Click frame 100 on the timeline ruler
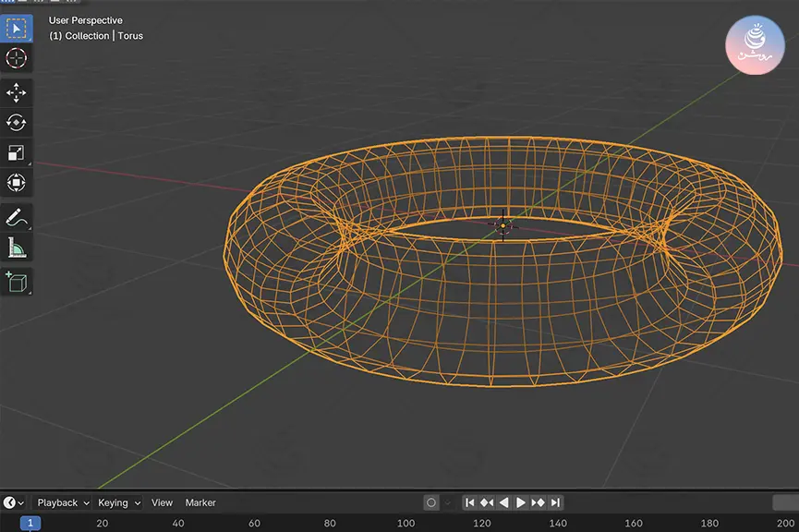799x532 pixels. (406, 524)
